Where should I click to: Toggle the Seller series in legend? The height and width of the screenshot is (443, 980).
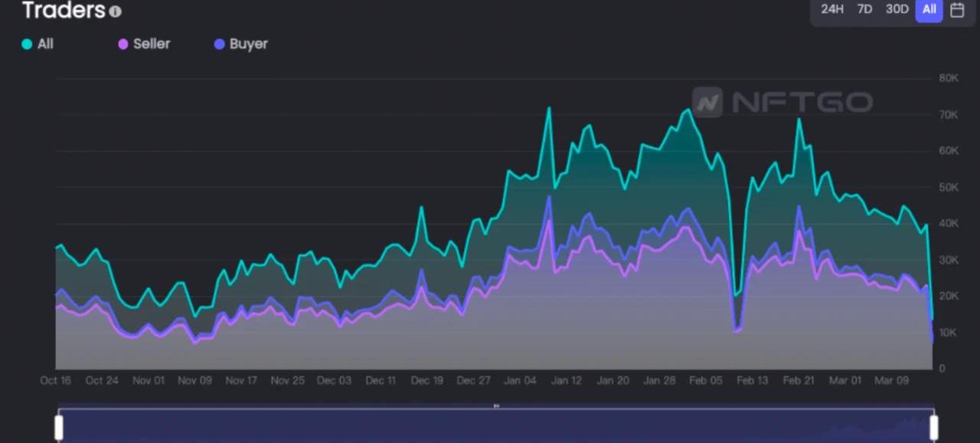point(144,44)
